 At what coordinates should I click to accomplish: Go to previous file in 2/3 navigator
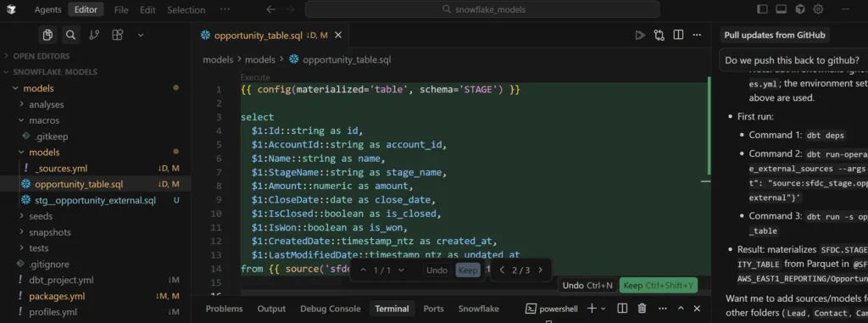[502, 270]
